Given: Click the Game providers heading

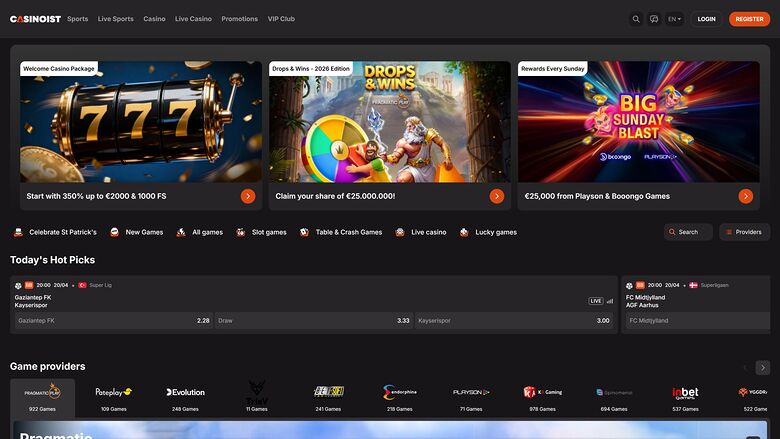Looking at the screenshot, I should 48,366.
